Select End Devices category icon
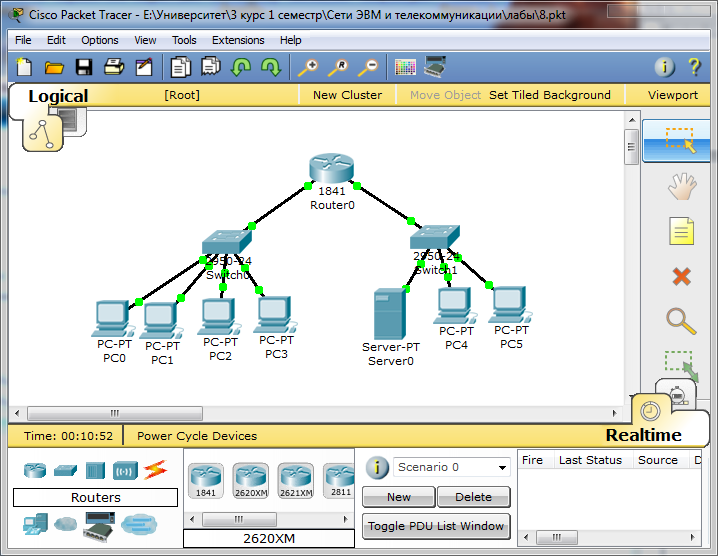This screenshot has height=556, width=718. 35,524
